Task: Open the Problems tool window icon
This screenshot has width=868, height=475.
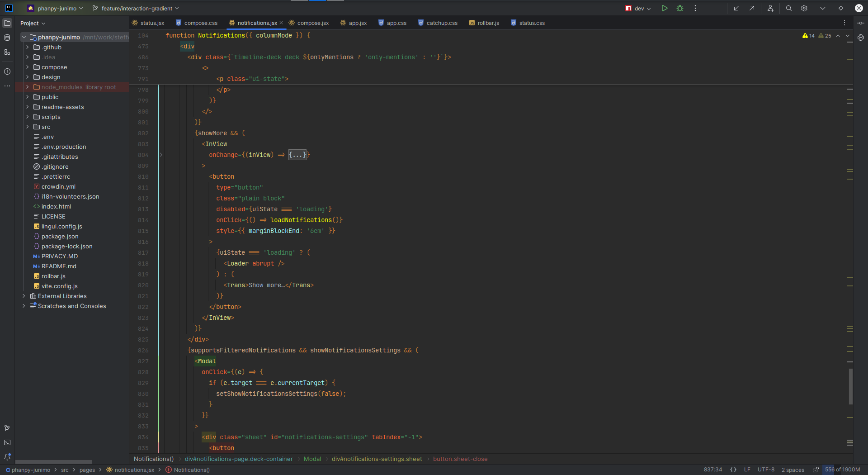Action: tap(7, 71)
